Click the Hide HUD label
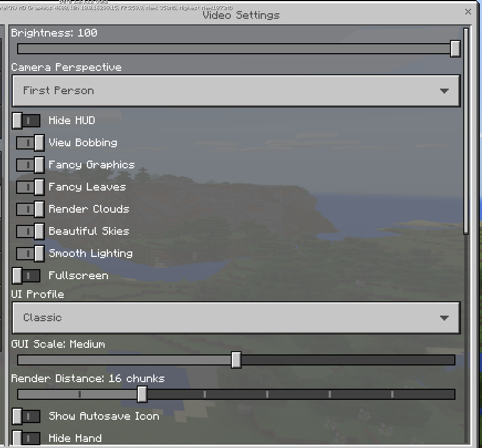The image size is (482, 448). [72, 120]
